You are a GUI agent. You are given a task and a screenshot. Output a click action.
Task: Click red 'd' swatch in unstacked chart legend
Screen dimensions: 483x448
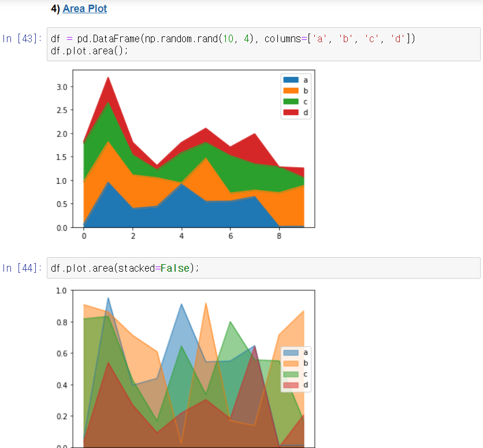[x=291, y=385]
